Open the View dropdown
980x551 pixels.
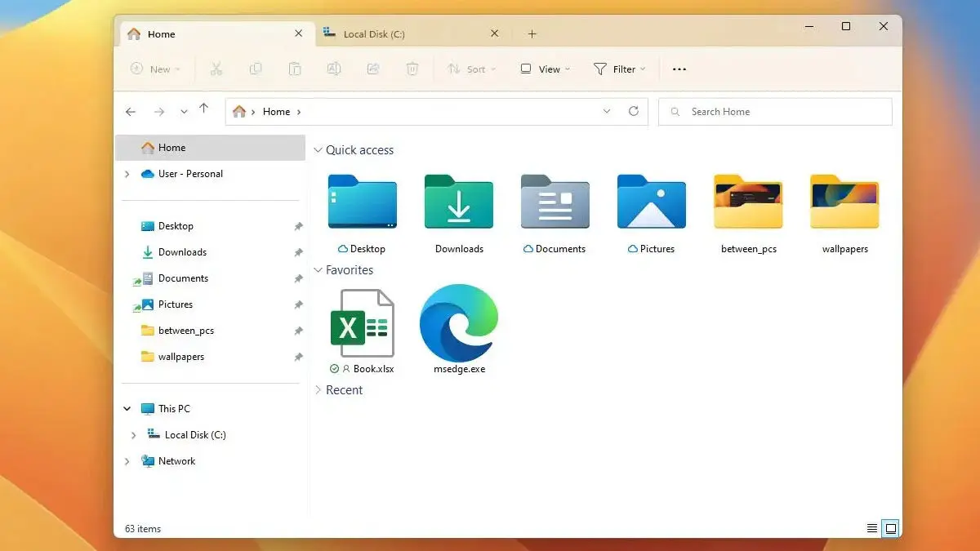click(x=544, y=69)
